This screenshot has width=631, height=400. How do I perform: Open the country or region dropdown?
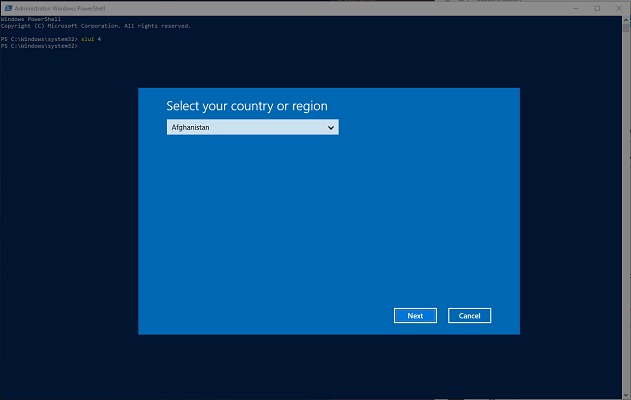pos(252,128)
